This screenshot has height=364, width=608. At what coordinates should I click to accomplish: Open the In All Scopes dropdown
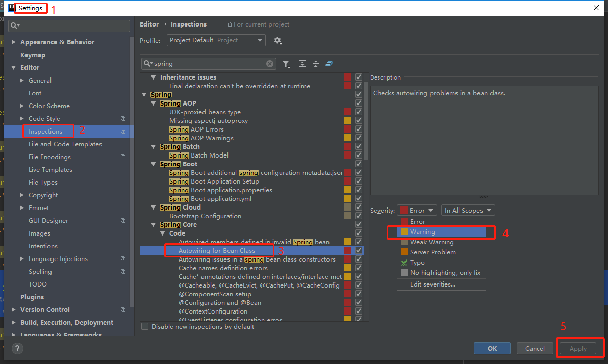[x=467, y=210]
